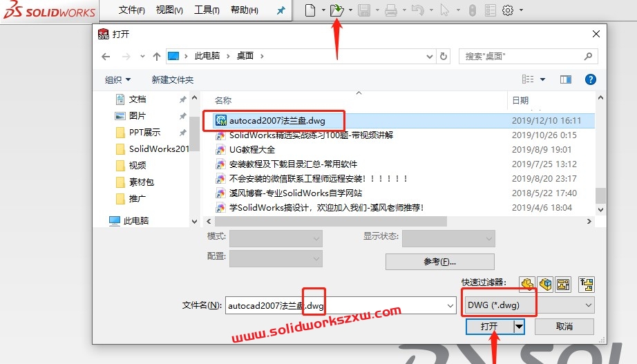The width and height of the screenshot is (637, 364).
Task: Refresh the folder contents
Action: pyautogui.click(x=444, y=56)
